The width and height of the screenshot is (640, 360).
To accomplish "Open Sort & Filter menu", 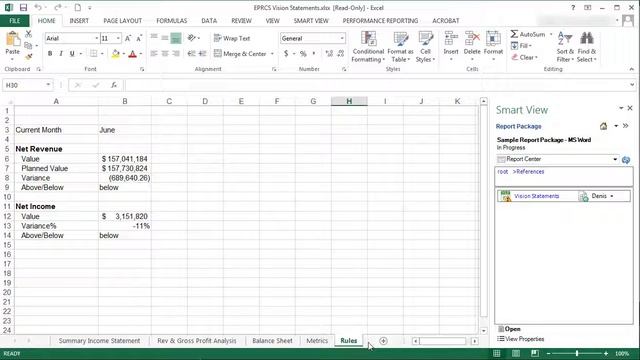I will pos(565,47).
